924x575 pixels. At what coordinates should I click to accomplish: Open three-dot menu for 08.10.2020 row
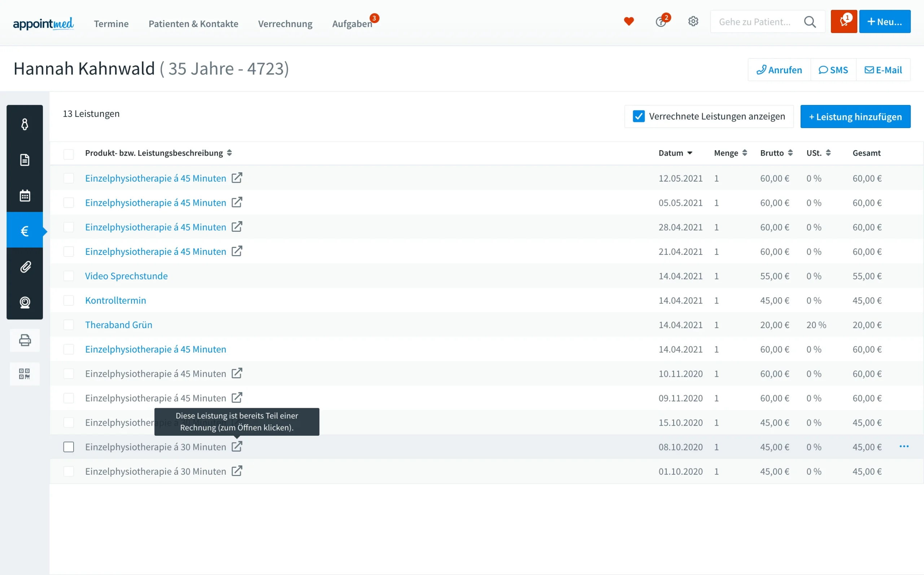coord(904,446)
